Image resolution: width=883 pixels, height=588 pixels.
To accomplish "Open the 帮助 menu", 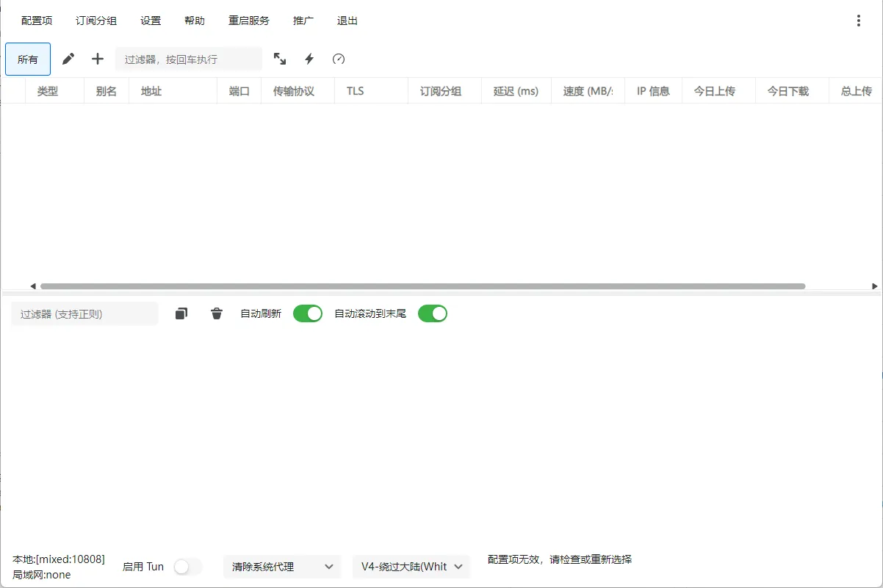I will coord(195,21).
